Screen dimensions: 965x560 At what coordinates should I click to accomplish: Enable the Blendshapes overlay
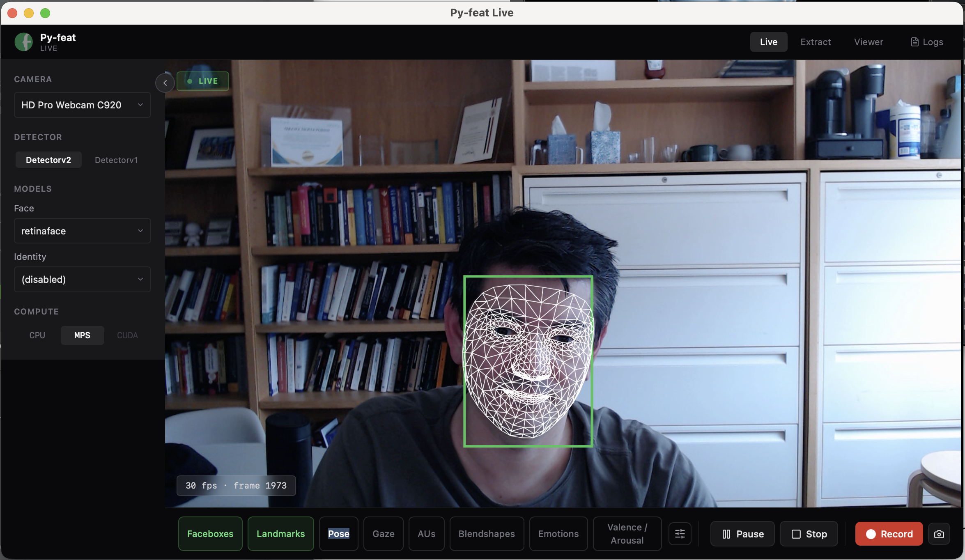coord(487,534)
